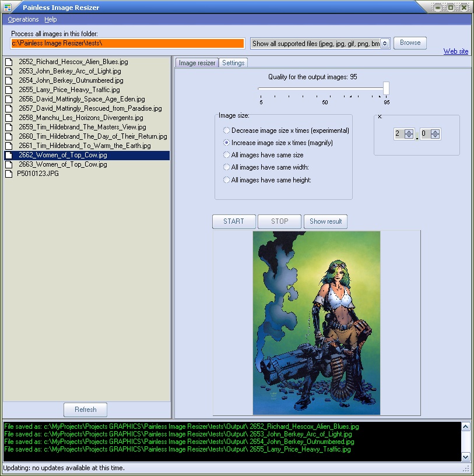This screenshot has width=474, height=476.
Task: Select 2656_David_Mattingly_Space_Age_Eden.jpg in list
Action: coord(82,99)
